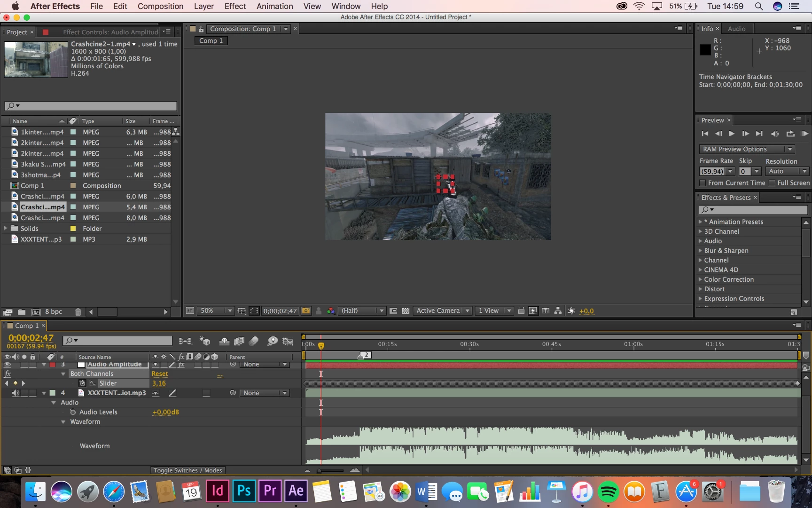Open RAM Preview Options dropdown
812x508 pixels.
[747, 149]
